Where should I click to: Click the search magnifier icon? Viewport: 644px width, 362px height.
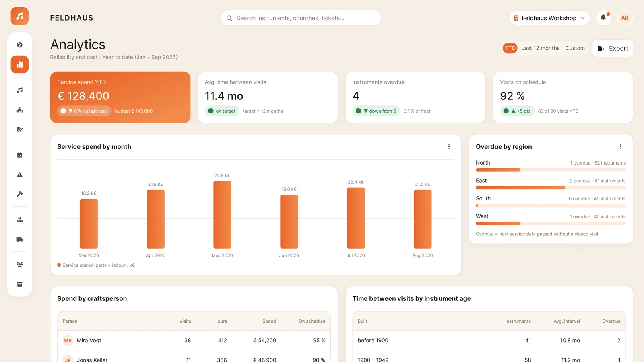tap(229, 18)
